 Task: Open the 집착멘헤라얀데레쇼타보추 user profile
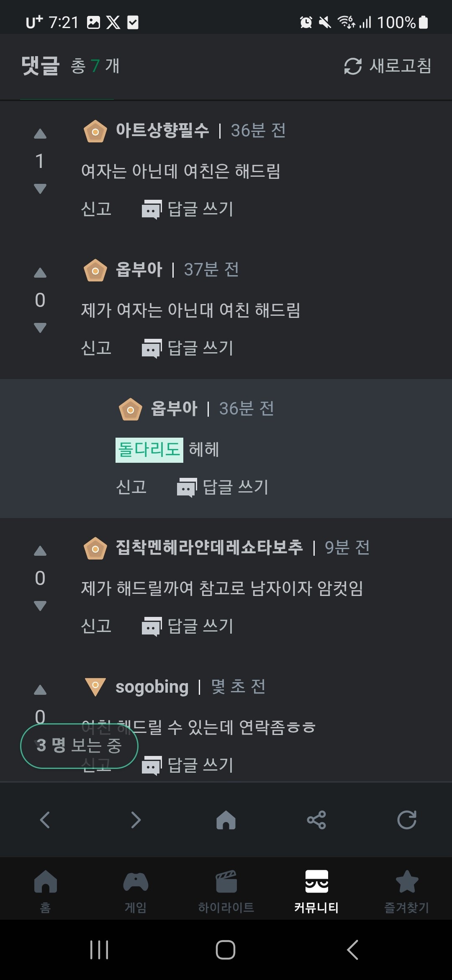coord(209,547)
